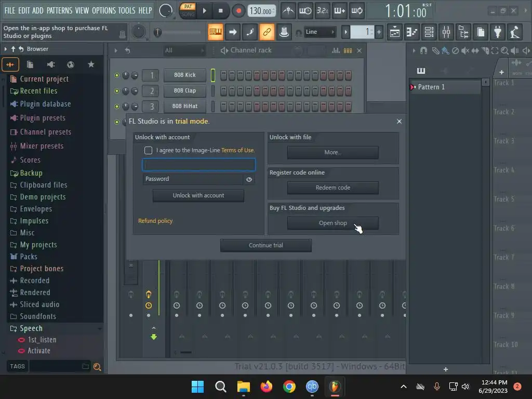Click the username input field in unlock dialog
The image size is (532, 399).
pos(199,165)
